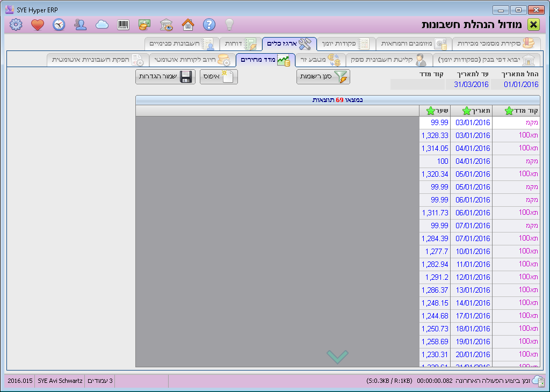Open the money/cash icon
Screen dimensions: 550x392
144,25
